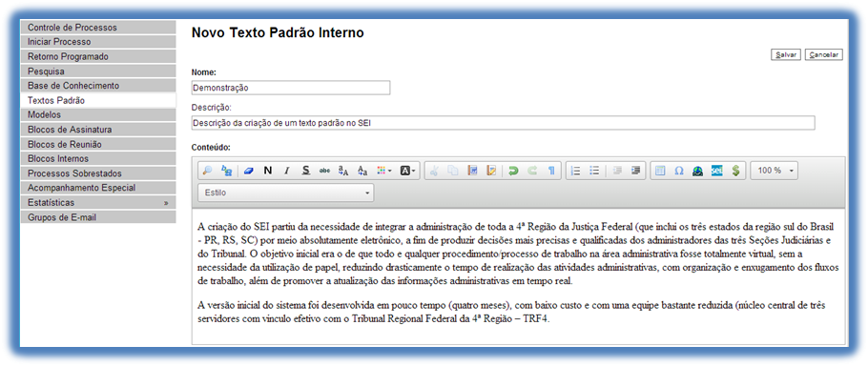Select Textos Padrão menu item
The height and width of the screenshot is (366, 868).
click(x=98, y=101)
